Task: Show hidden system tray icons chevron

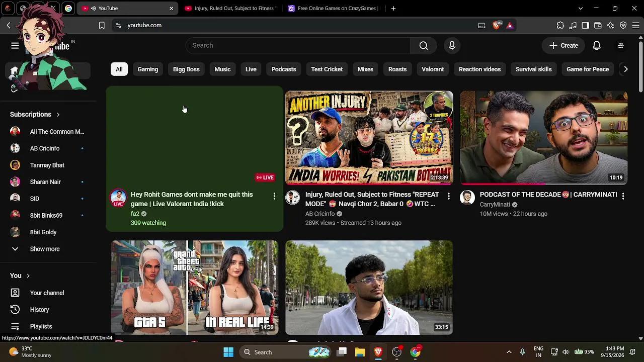Action: click(509, 352)
